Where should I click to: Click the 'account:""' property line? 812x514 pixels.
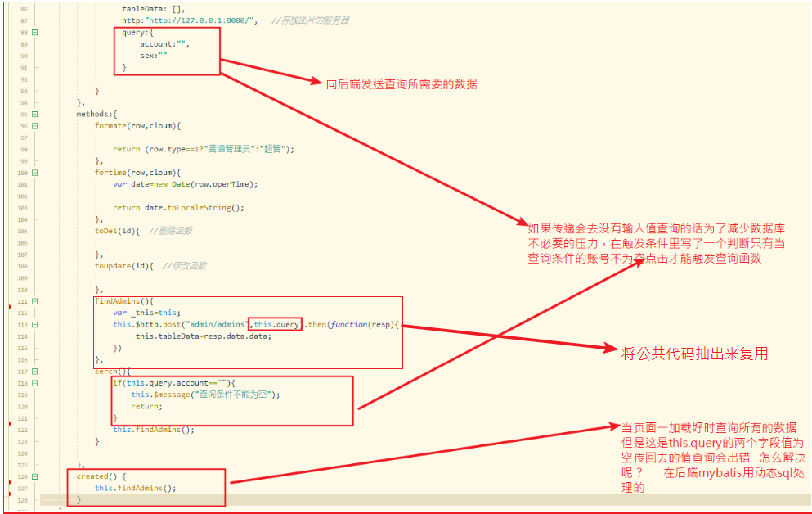click(x=164, y=44)
